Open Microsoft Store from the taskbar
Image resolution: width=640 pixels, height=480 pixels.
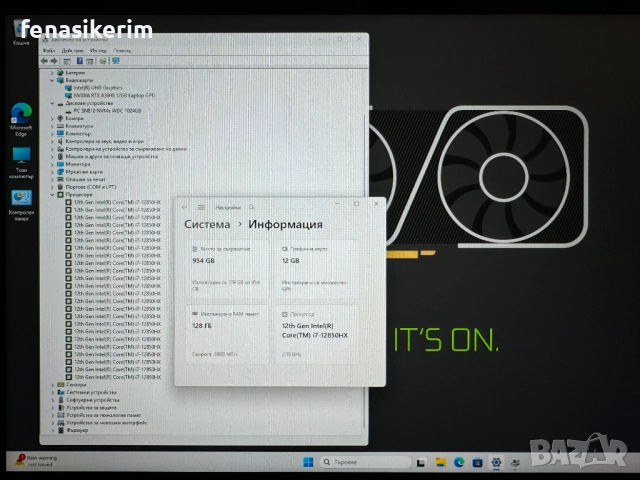point(477,462)
